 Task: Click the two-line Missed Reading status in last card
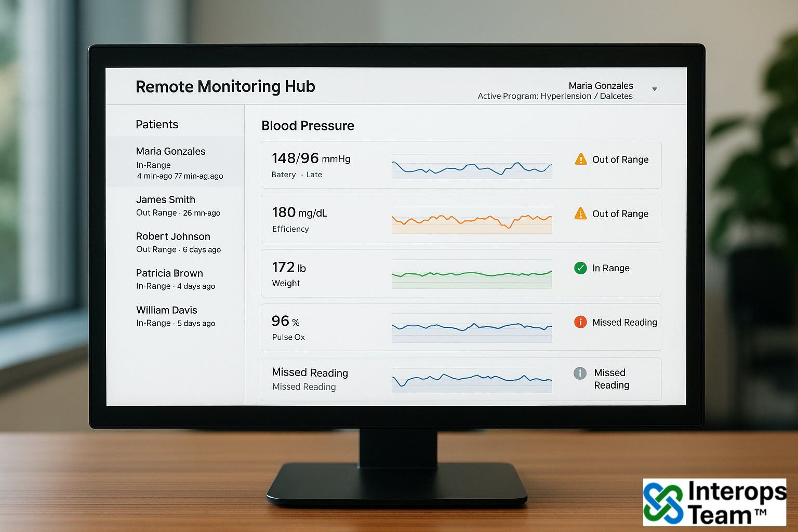tap(611, 379)
